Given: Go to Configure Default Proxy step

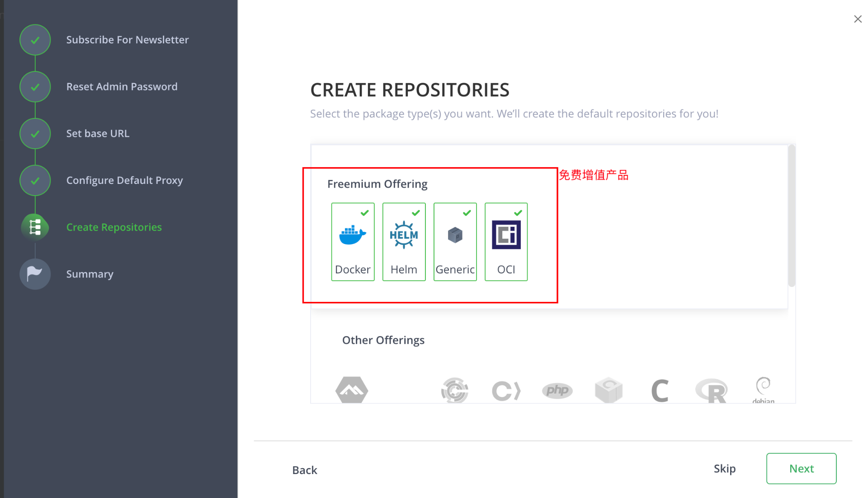Looking at the screenshot, I should coord(124,180).
